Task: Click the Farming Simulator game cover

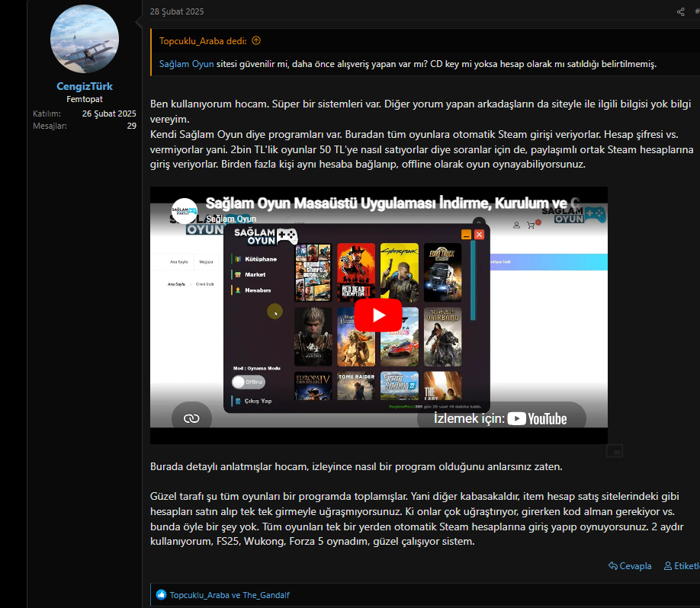Action: pos(400,386)
